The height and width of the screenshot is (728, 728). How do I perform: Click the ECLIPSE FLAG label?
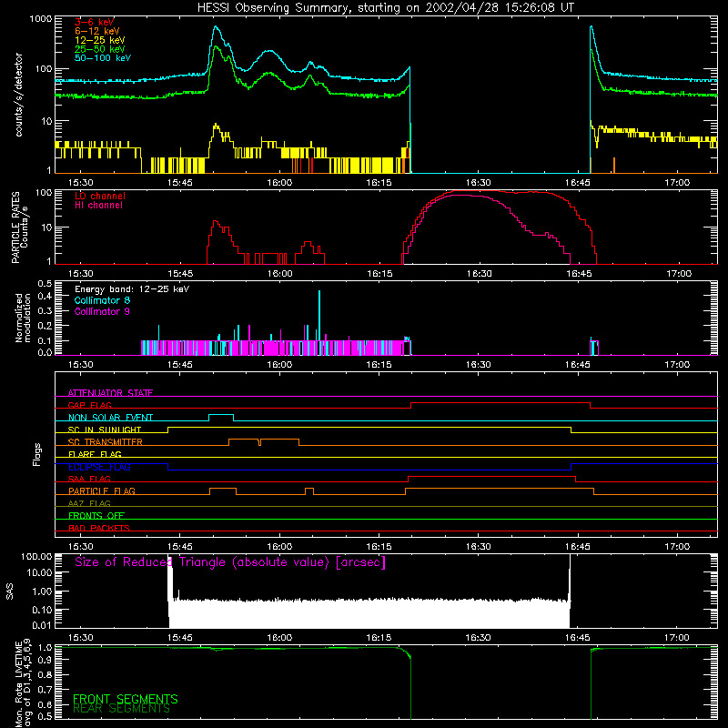tap(99, 467)
